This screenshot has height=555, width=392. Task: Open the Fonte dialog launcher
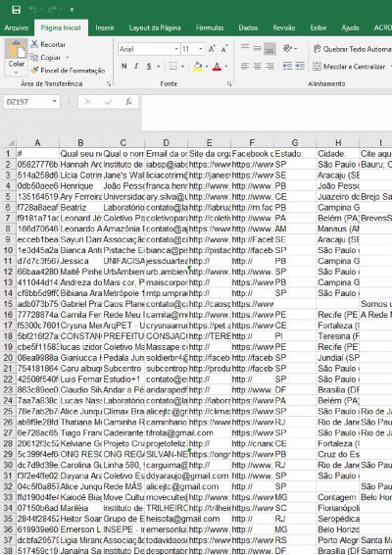[229, 84]
